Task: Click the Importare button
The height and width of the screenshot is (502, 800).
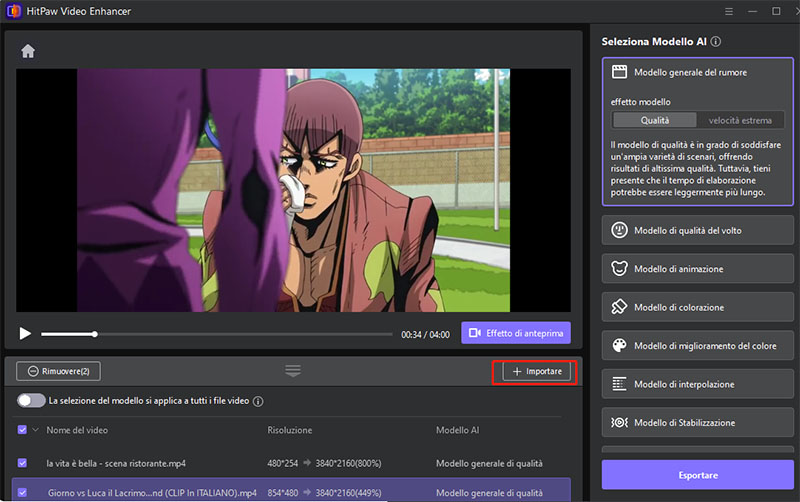Action: point(536,371)
